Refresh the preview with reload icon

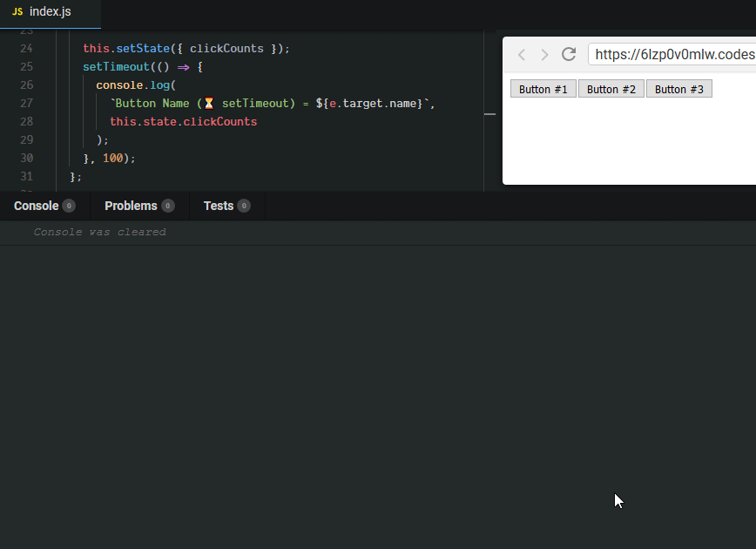pos(569,54)
